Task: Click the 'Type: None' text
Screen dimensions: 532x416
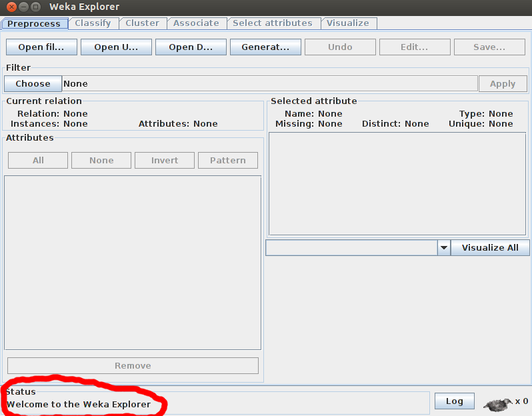Action: (x=486, y=114)
